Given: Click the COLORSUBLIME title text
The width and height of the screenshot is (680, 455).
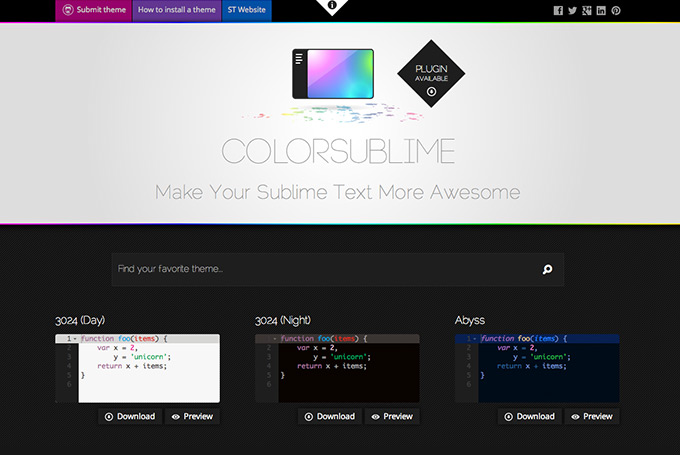Looking at the screenshot, I should [x=338, y=151].
